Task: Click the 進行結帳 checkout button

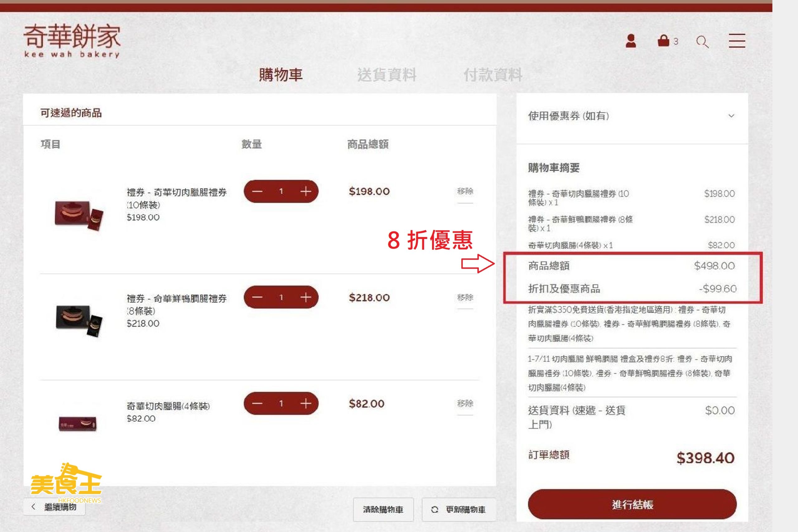Action: (632, 505)
